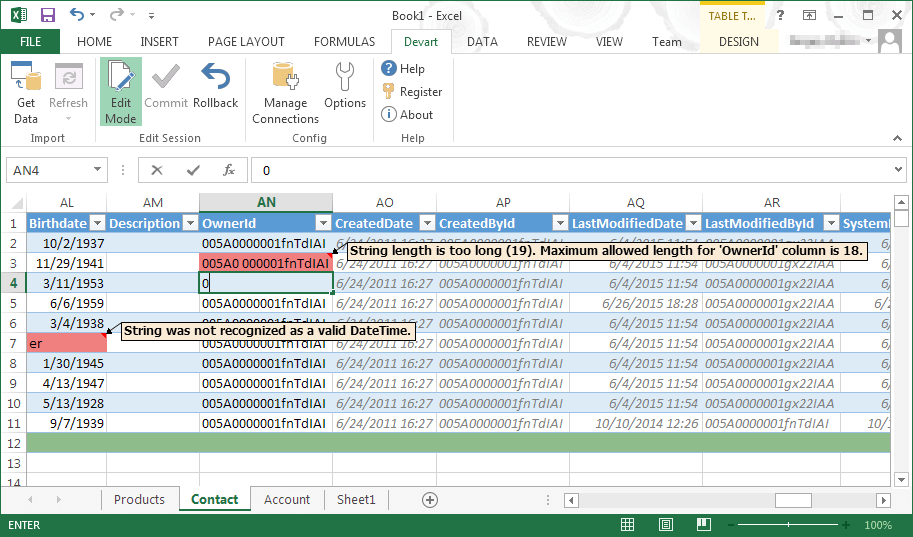Click the horizontal scrollbar thumb
The width and height of the screenshot is (913, 537).
[793, 500]
